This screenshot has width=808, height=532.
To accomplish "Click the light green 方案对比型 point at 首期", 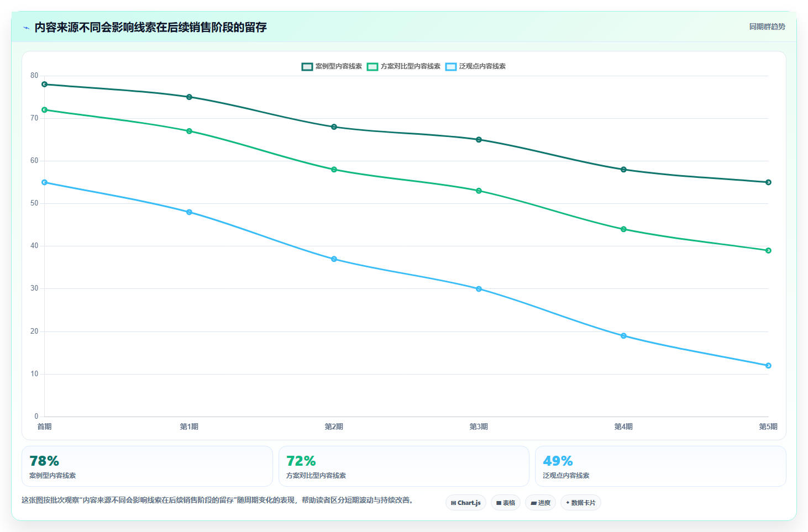I will (x=44, y=110).
